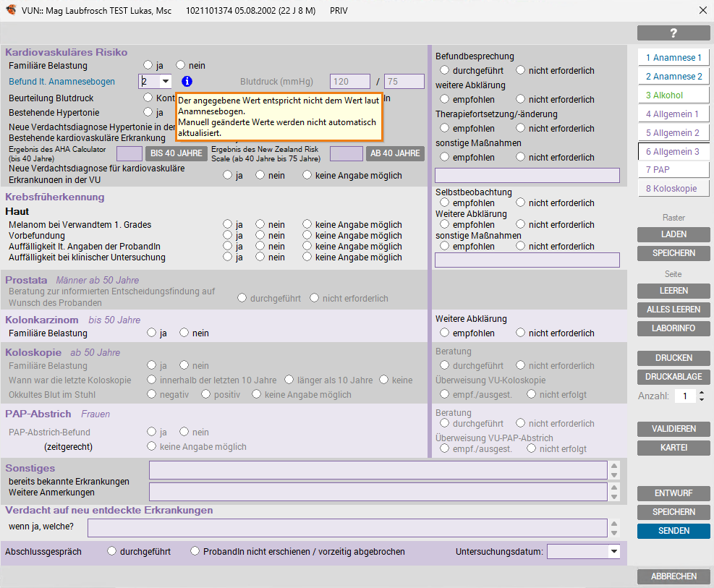This screenshot has width=714, height=588.
Task: Click the VALIDIEREN button
Action: [x=673, y=429]
